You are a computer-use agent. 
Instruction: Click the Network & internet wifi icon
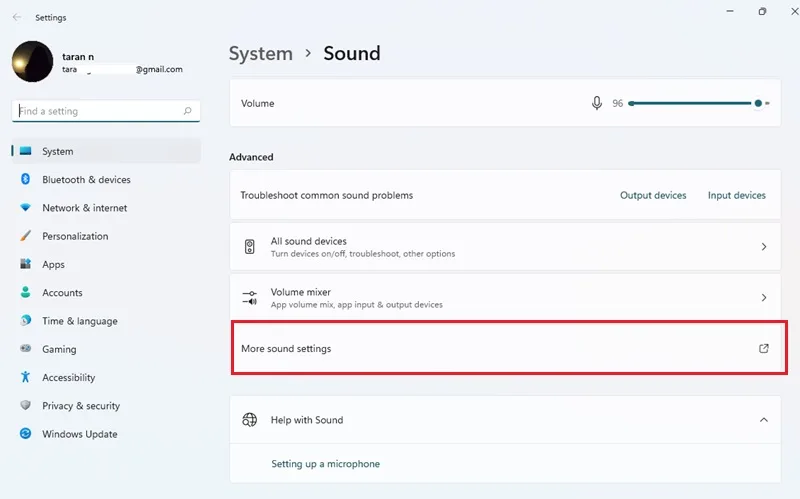point(25,208)
